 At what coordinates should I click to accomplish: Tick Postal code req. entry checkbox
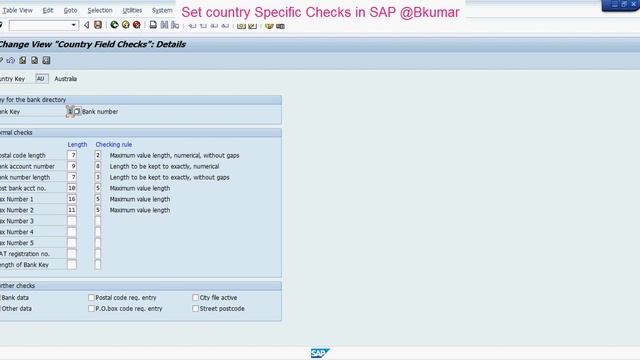point(91,298)
